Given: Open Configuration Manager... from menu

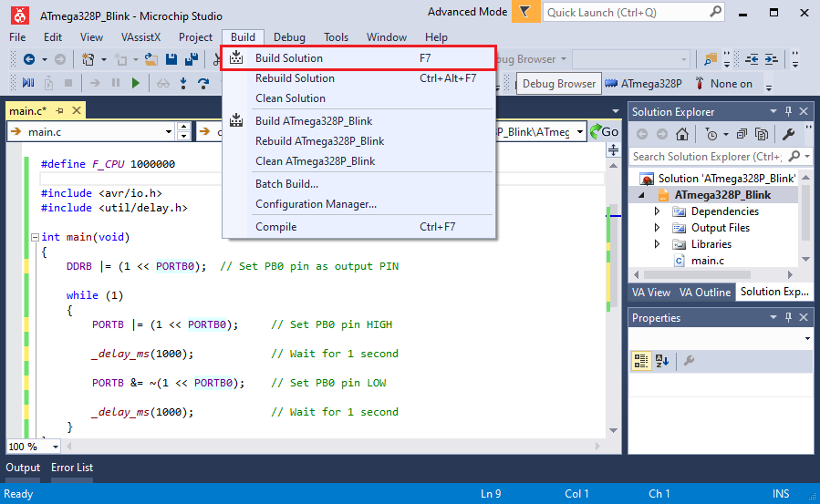Looking at the screenshot, I should (x=358, y=204).
